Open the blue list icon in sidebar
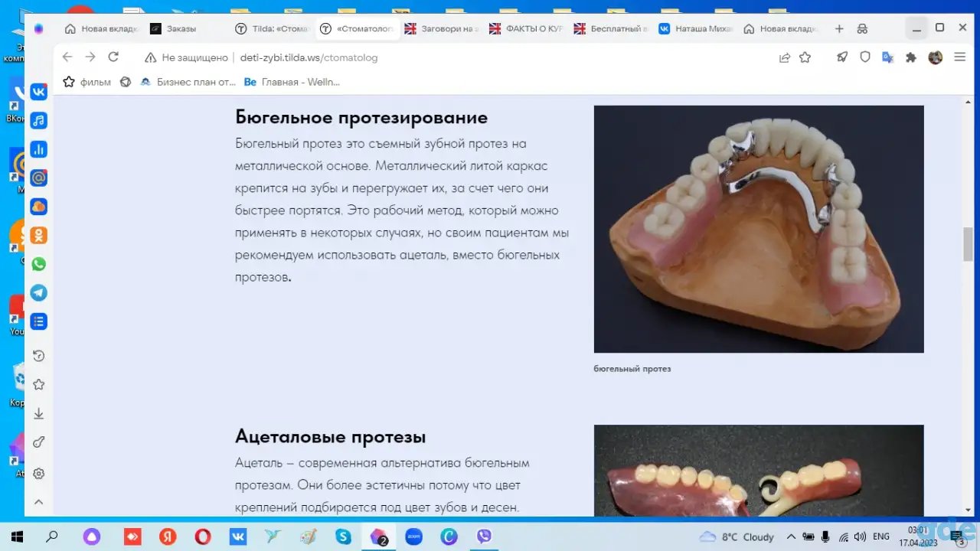Viewport: 980px width, 551px height. (x=38, y=321)
